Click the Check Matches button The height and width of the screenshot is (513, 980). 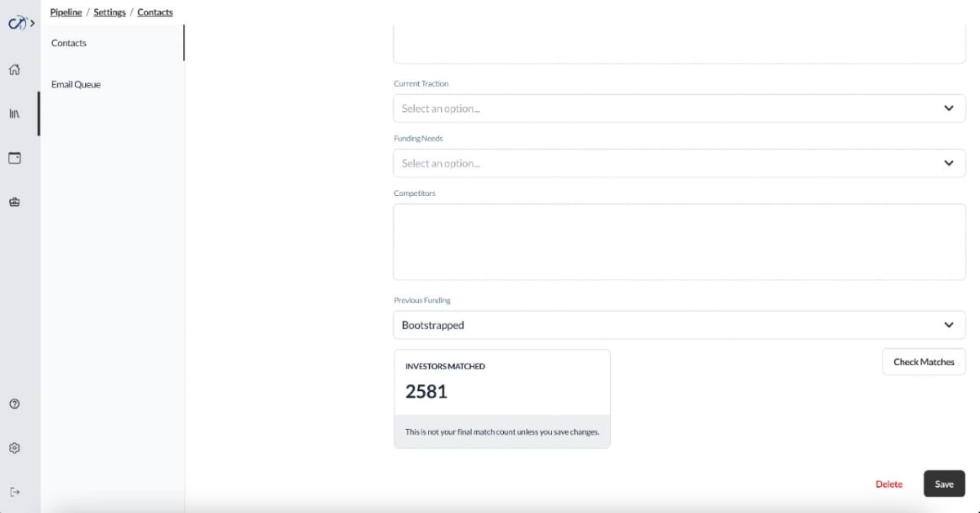[924, 362]
